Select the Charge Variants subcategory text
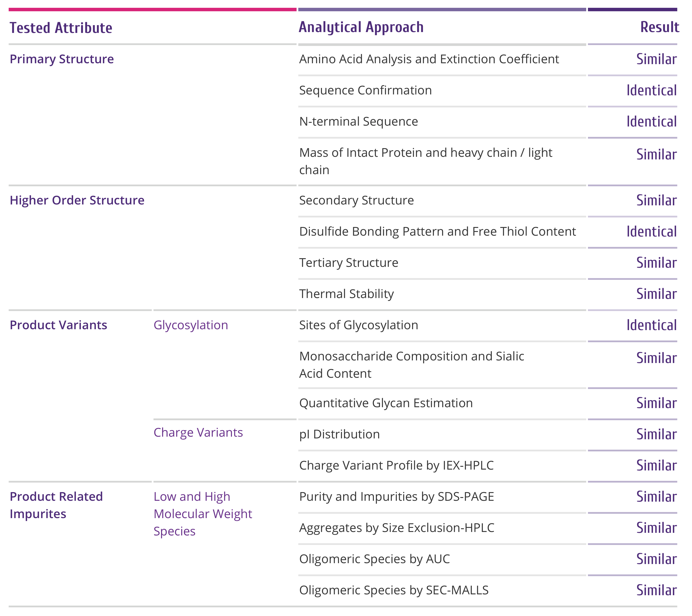 point(198,433)
